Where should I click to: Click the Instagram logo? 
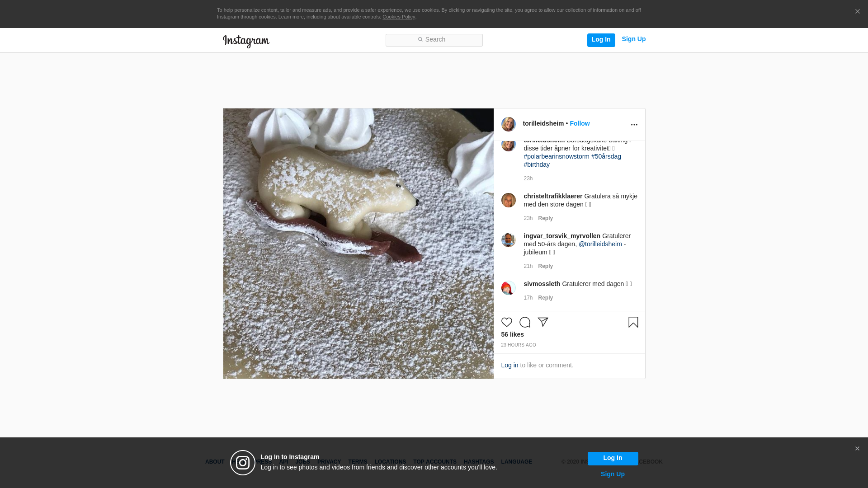(246, 41)
